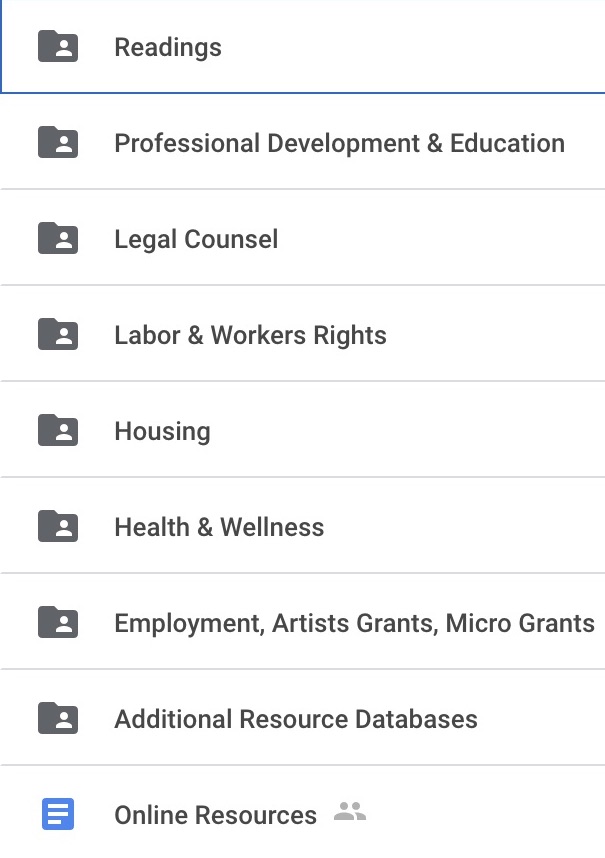
Task: Click the Health & Wellness folder icon
Action: 58,526
